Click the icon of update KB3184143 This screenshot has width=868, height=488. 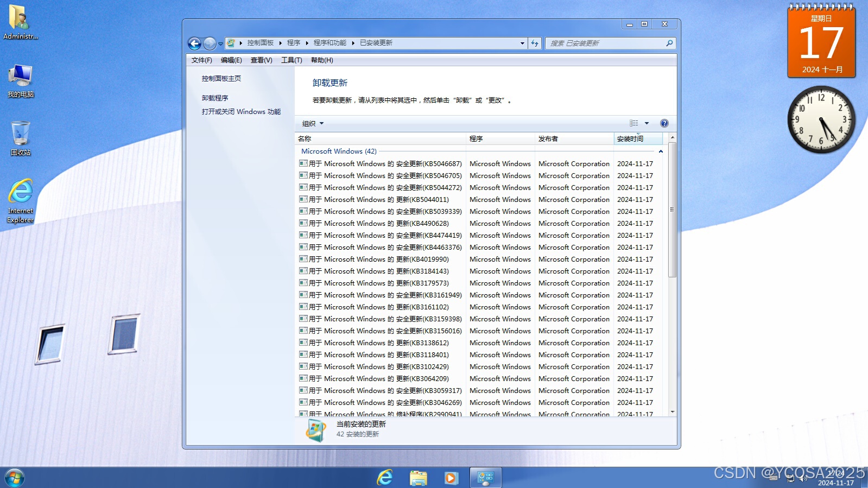303,271
